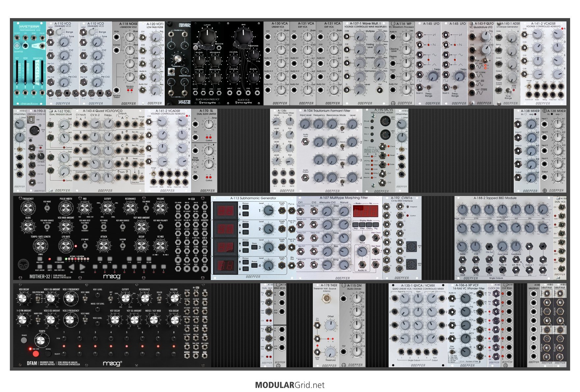The height and width of the screenshot is (392, 580).
Task: Click the Random Output jack on A-118 NOISE
Action: coord(116,90)
